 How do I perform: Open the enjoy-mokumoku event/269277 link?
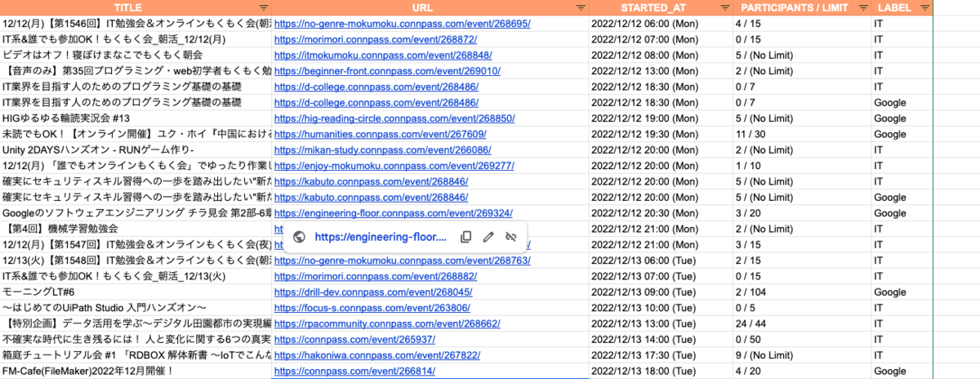(x=394, y=166)
